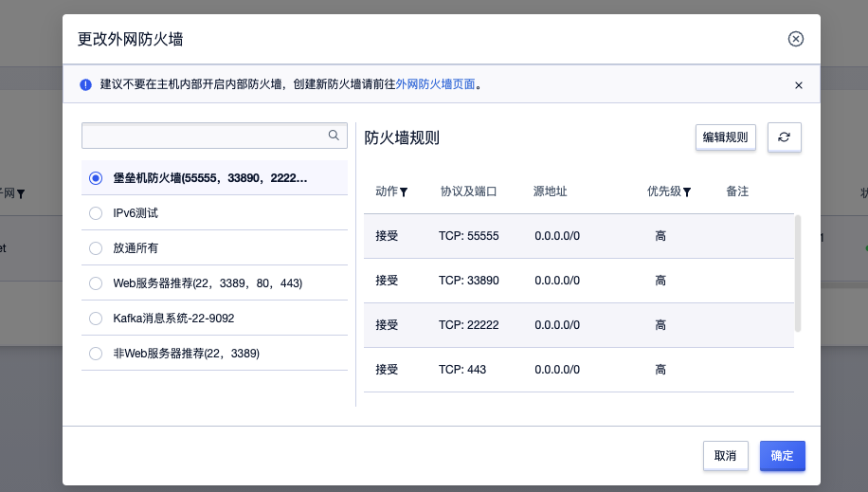
Task: Refresh the firewall rules list
Action: (784, 137)
